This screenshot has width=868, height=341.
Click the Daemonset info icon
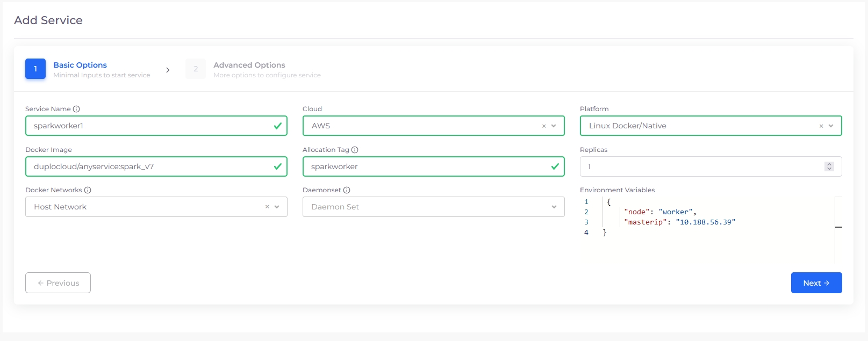coord(347,190)
